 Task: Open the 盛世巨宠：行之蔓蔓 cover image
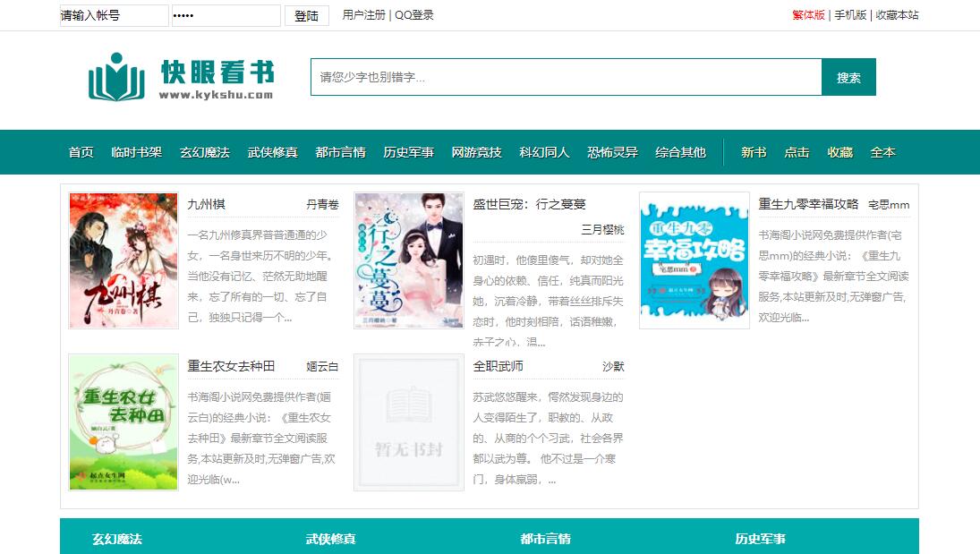coord(409,260)
